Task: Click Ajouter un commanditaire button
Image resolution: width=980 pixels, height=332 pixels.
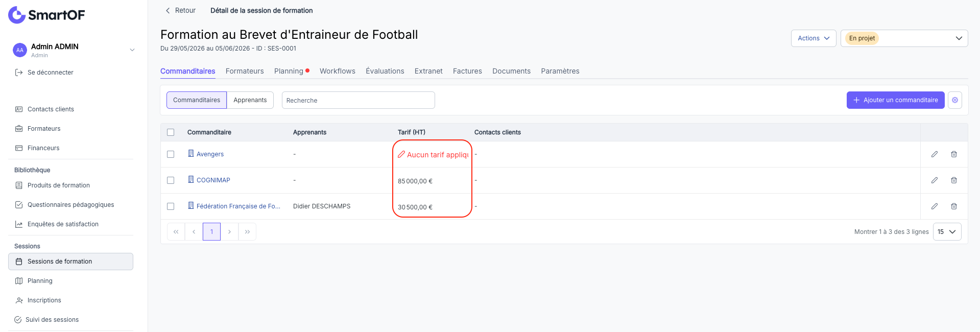Action: (x=895, y=100)
